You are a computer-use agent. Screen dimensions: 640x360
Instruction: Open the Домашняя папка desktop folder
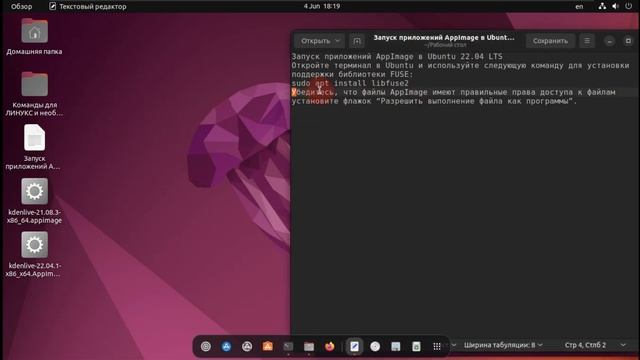34,36
